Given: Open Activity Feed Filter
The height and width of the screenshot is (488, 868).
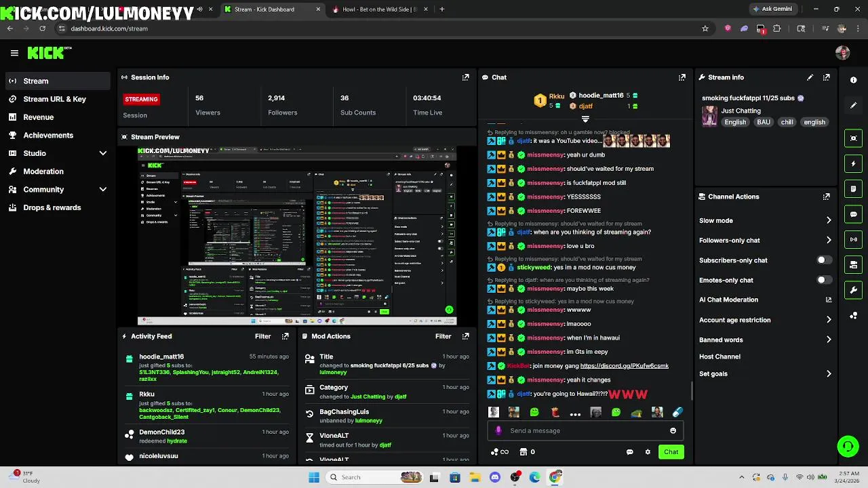Looking at the screenshot, I should (x=262, y=336).
